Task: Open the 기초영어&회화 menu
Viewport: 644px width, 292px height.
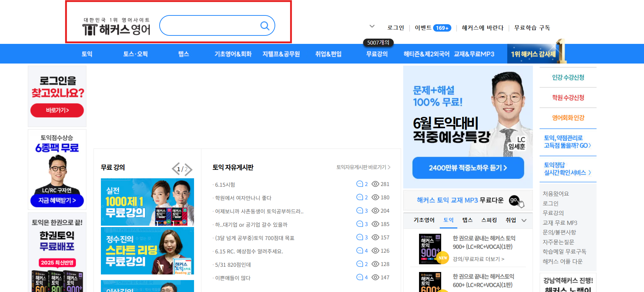Action: [233, 54]
